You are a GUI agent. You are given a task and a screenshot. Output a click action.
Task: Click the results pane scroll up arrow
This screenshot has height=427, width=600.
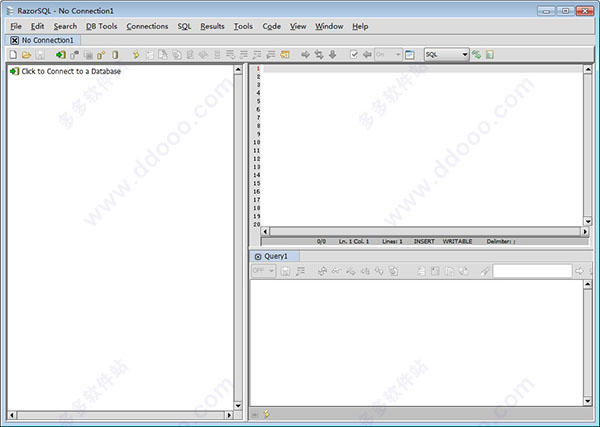click(588, 284)
